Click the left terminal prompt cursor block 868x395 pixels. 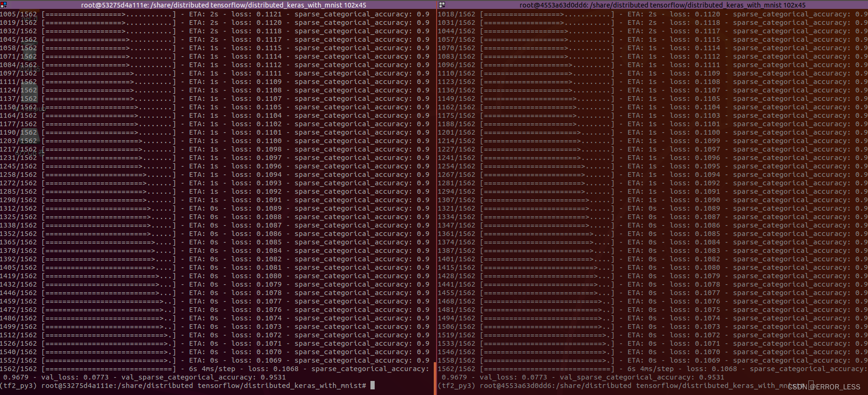click(x=372, y=386)
